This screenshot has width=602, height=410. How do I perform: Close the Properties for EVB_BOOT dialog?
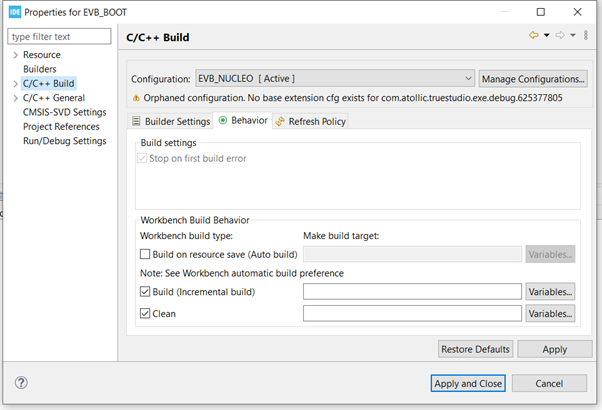coord(577,12)
